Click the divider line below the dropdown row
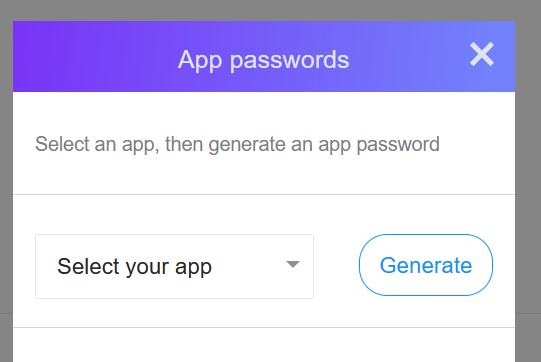 tap(264, 327)
